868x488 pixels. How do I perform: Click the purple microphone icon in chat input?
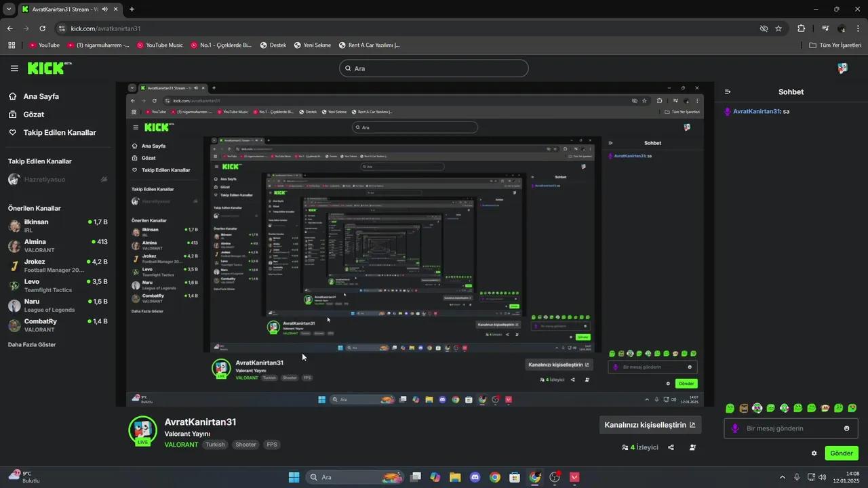pos(735,428)
